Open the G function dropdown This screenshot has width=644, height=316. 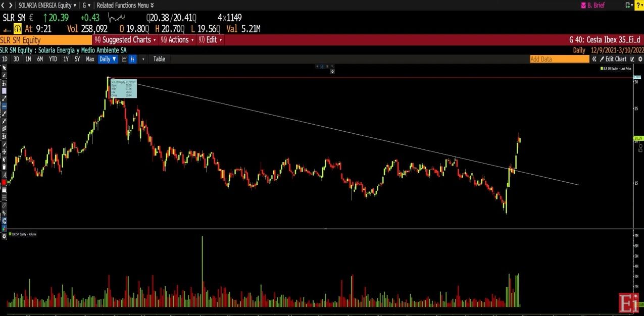[x=86, y=5]
